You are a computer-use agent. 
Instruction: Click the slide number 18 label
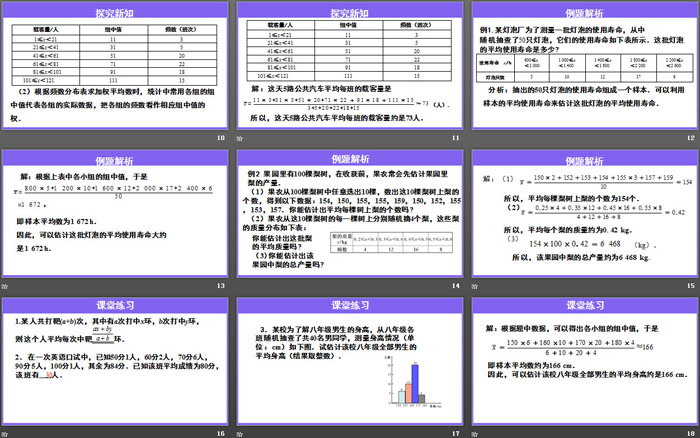point(691,434)
